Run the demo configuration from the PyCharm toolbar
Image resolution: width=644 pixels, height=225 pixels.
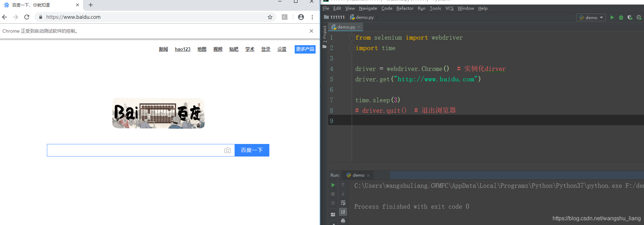point(612,17)
